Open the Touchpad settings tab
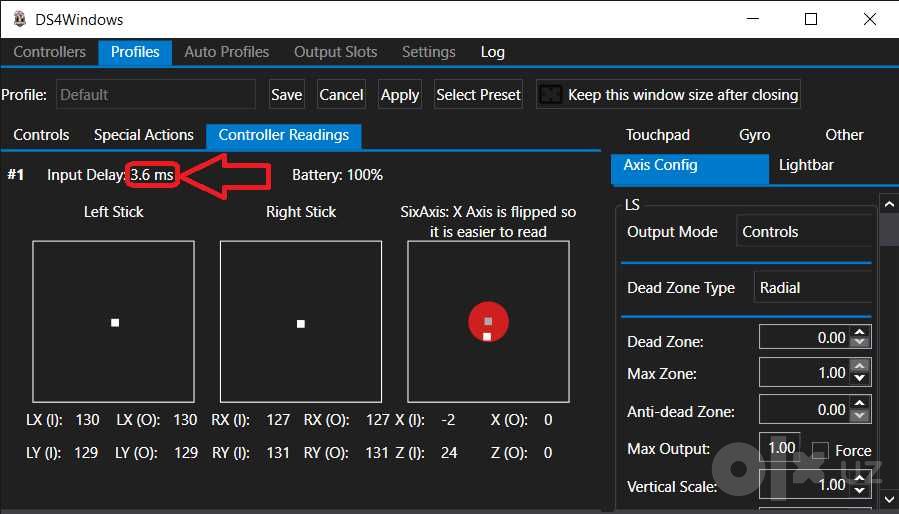The height and width of the screenshot is (514, 899). tap(658, 135)
